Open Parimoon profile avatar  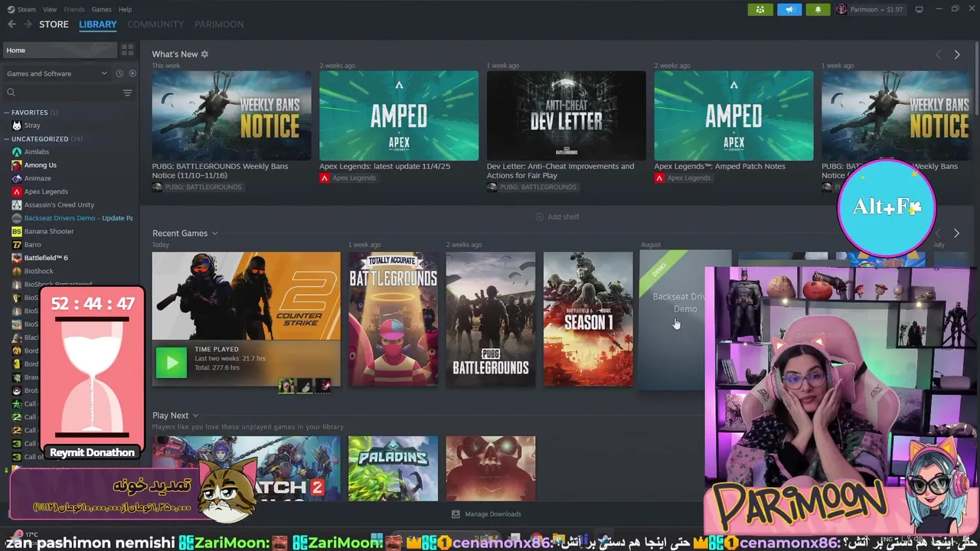coord(841,9)
